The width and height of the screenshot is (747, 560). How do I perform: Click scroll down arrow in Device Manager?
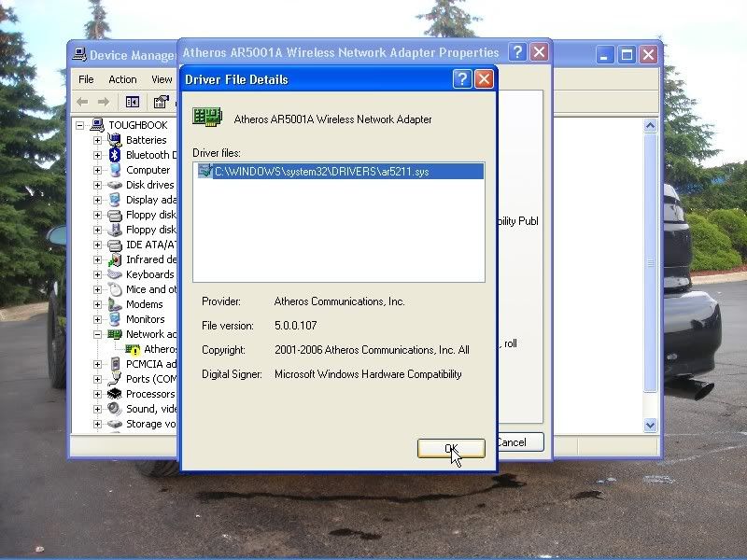click(650, 425)
